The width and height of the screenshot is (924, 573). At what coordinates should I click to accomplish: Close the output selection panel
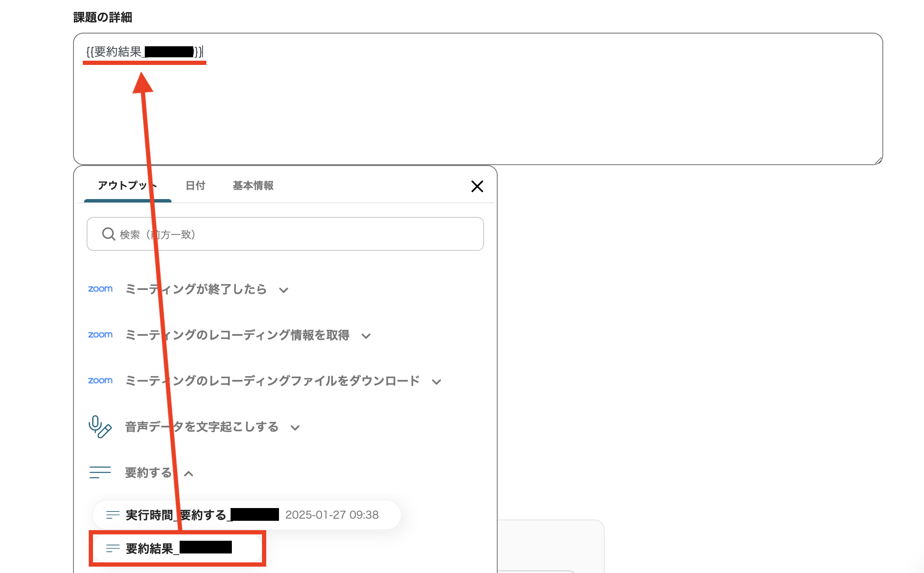(x=477, y=186)
